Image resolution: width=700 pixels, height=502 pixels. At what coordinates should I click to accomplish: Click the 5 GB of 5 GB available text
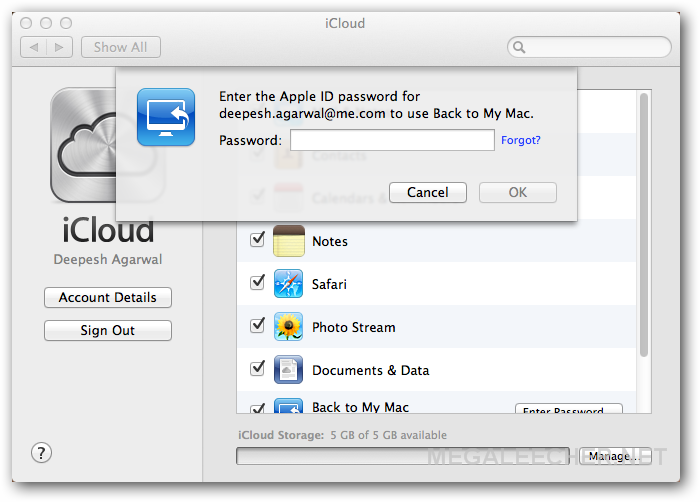click(388, 435)
